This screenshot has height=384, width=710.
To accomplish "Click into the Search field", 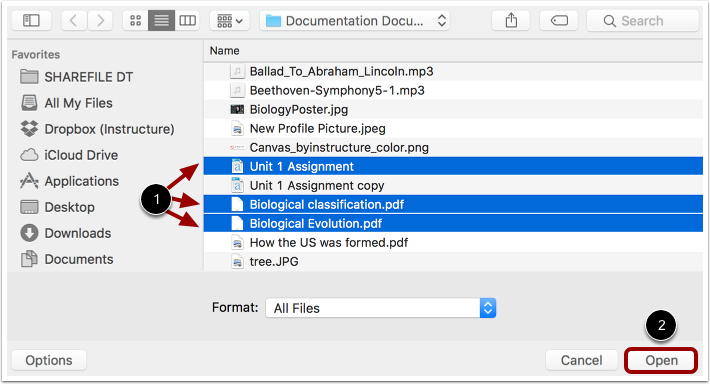I will point(643,20).
